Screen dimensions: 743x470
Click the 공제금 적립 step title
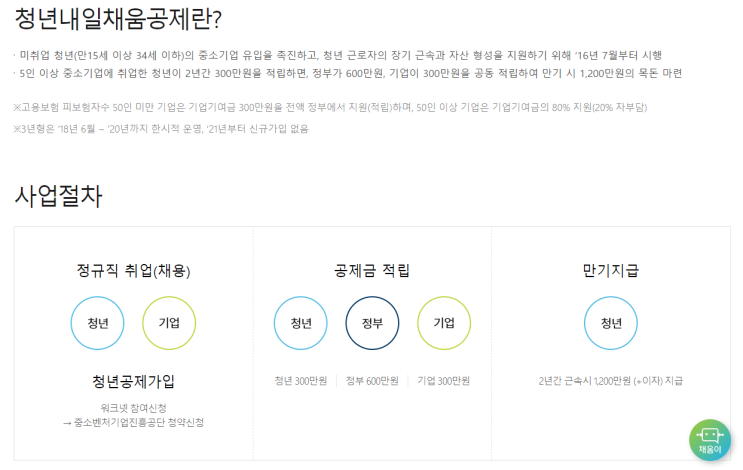[372, 271]
